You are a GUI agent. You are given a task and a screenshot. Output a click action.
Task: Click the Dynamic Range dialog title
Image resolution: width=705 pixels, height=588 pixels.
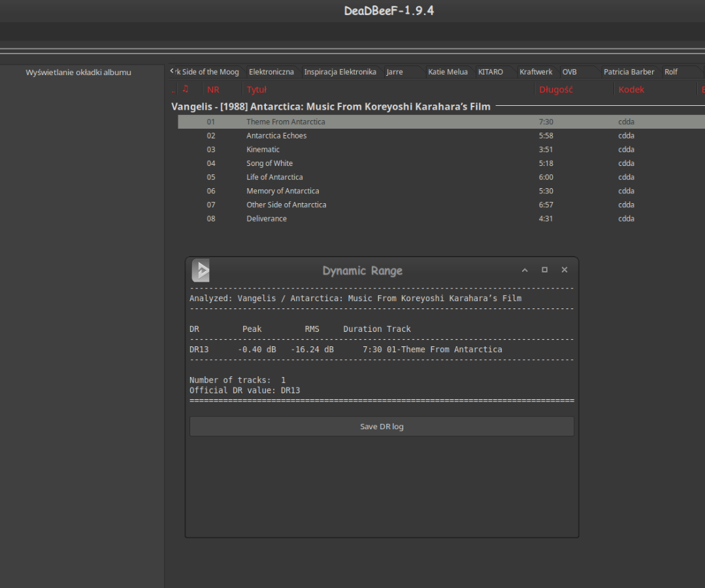[363, 270]
